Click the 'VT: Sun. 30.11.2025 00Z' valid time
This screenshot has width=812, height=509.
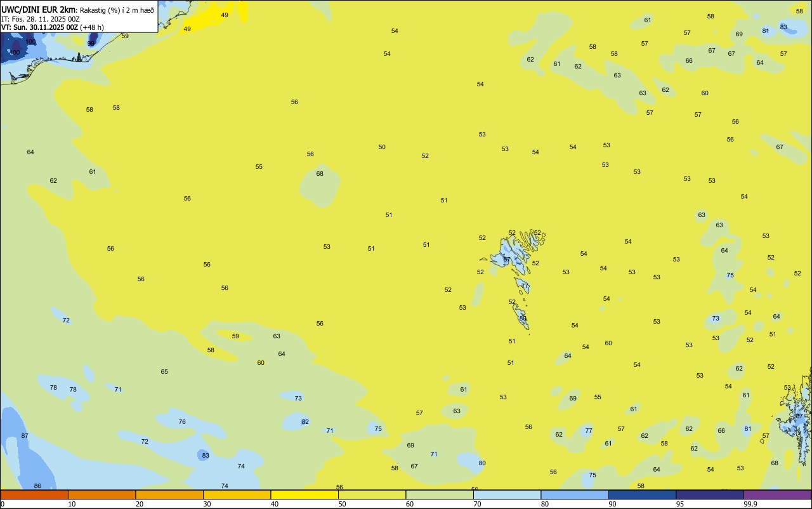point(39,27)
